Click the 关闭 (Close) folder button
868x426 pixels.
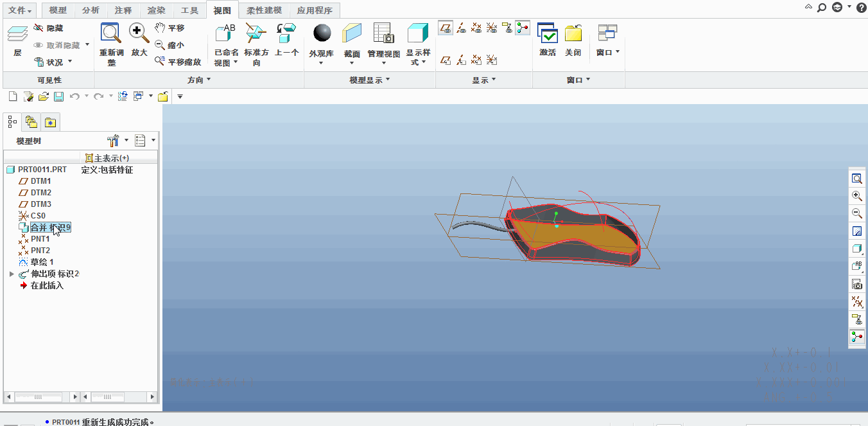573,40
